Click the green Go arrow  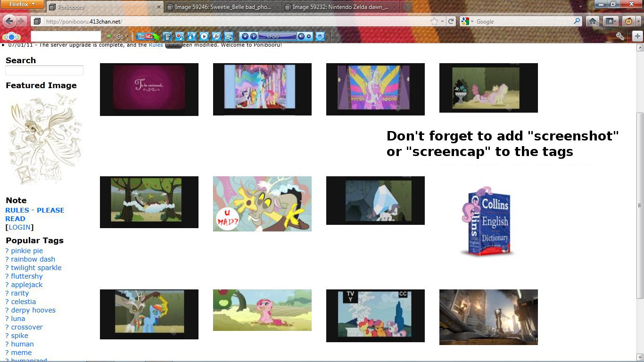(109, 36)
